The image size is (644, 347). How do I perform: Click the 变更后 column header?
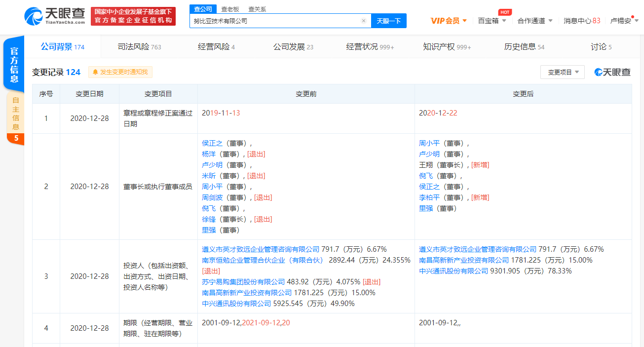tap(523, 94)
